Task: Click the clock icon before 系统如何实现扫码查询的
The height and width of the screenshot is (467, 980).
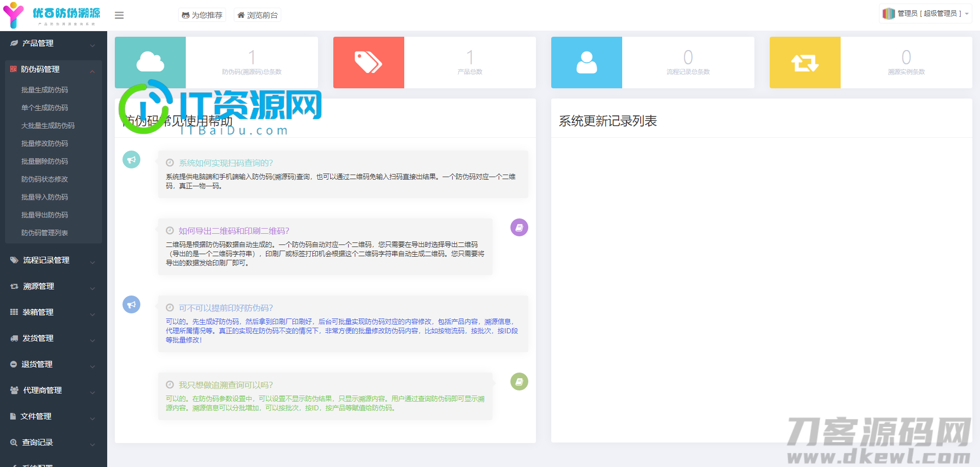Action: pyautogui.click(x=170, y=163)
